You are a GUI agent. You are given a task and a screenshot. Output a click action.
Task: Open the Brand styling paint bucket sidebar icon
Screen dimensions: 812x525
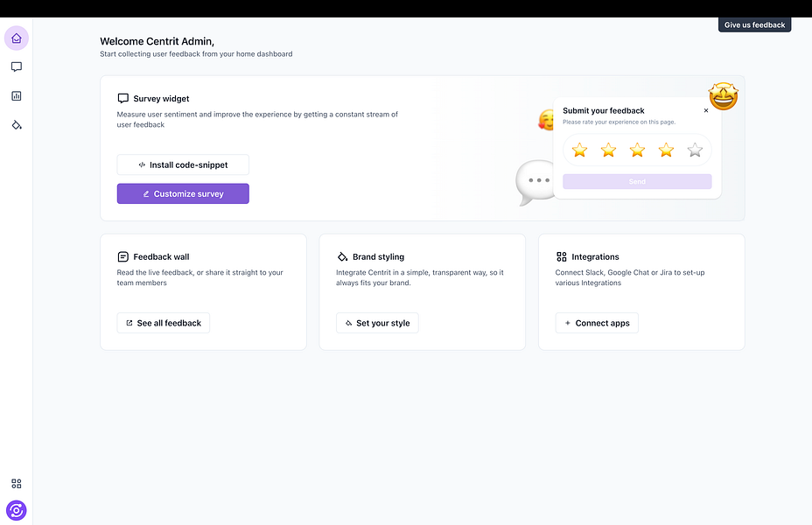(x=17, y=125)
